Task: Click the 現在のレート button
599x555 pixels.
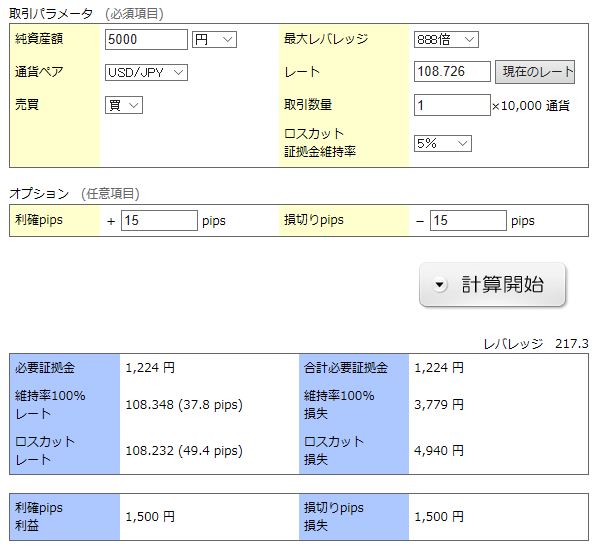Action: point(535,72)
